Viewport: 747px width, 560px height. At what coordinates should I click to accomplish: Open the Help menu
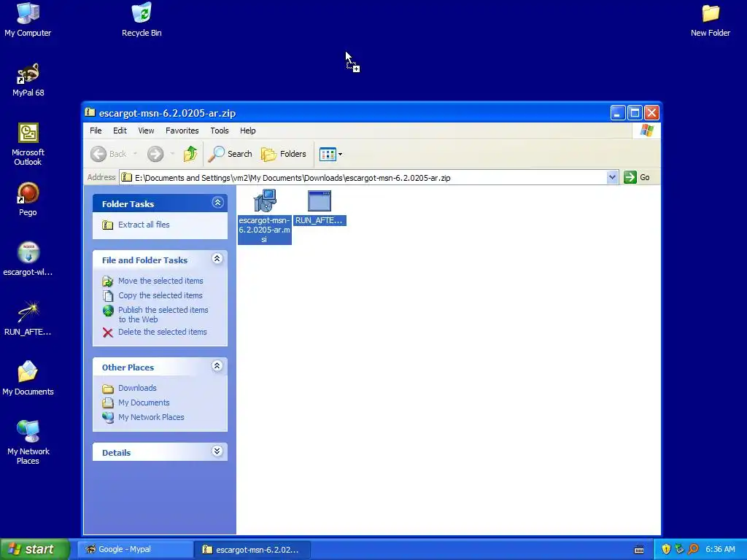pos(247,131)
